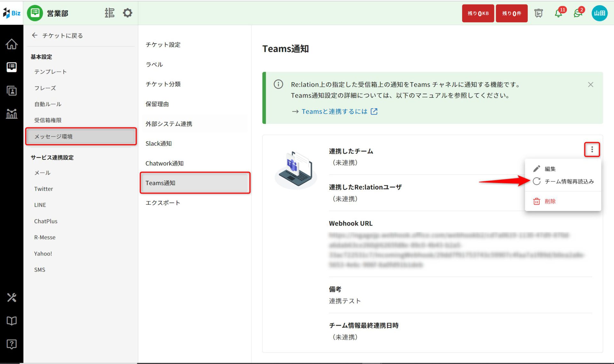The width and height of the screenshot is (614, 364).
Task: Select メッセージ環境 menu item
Action: (81, 136)
